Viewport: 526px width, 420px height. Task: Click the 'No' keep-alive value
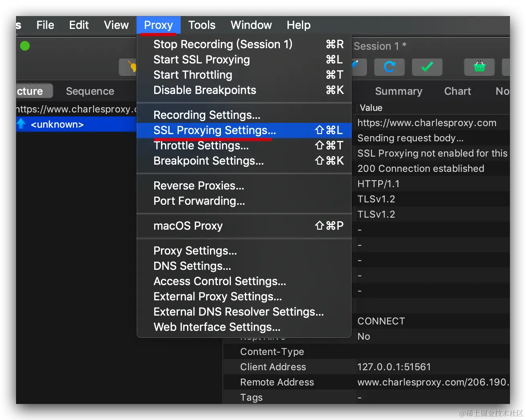tap(364, 336)
